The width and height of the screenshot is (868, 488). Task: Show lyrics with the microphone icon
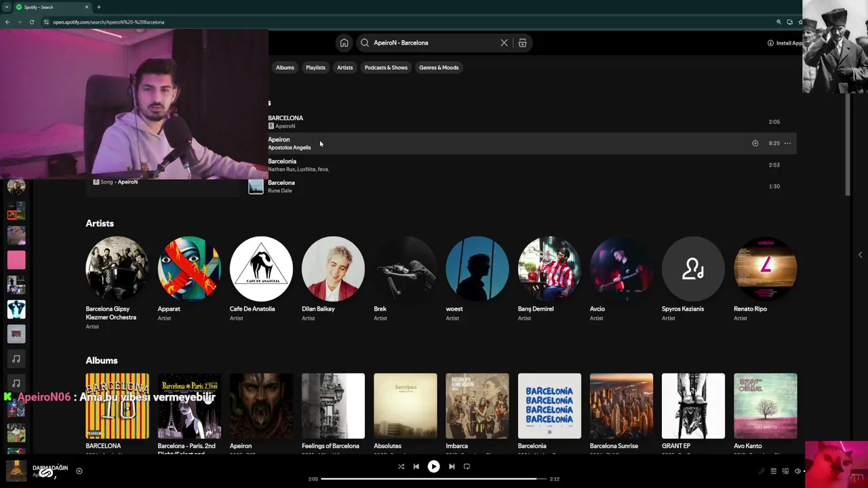761,471
